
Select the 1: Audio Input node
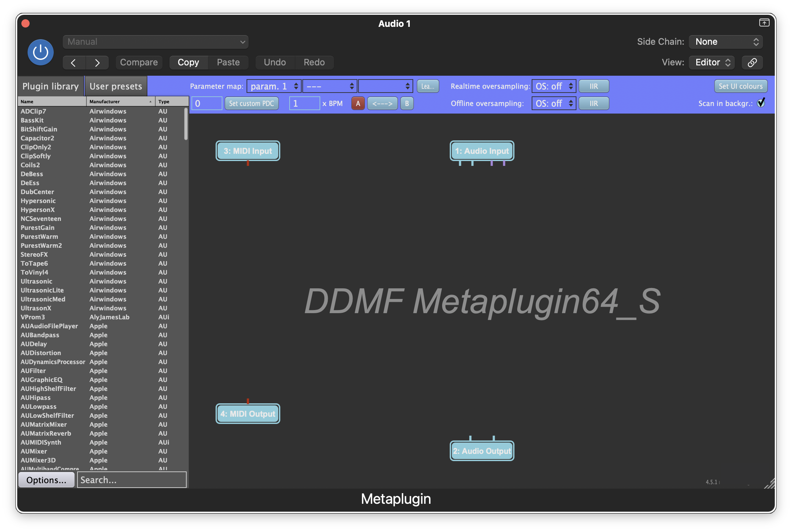[x=482, y=151]
